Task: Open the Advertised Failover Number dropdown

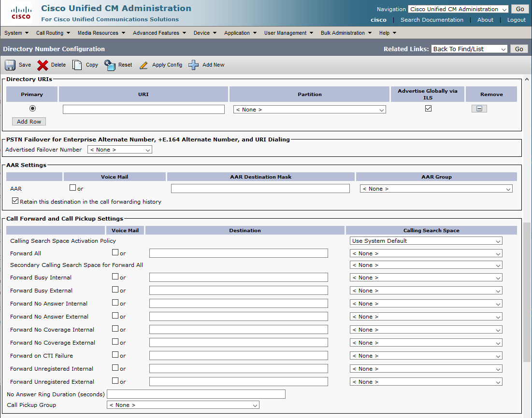Action: click(120, 150)
